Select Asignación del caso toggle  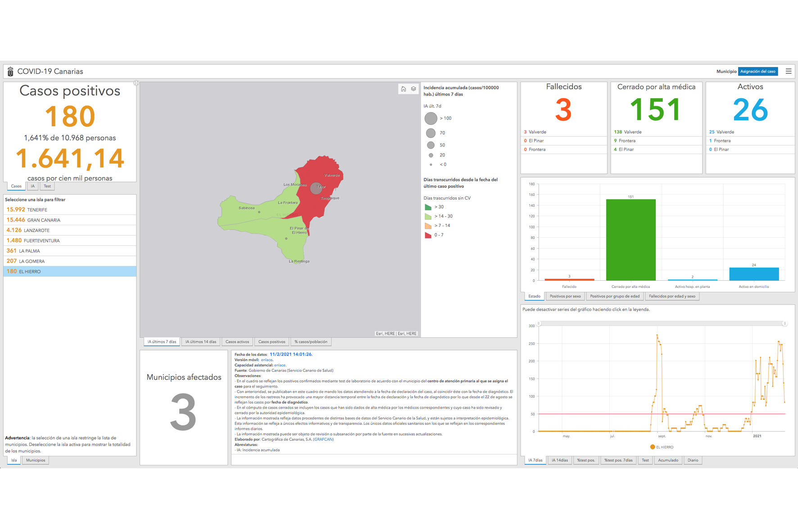(757, 72)
